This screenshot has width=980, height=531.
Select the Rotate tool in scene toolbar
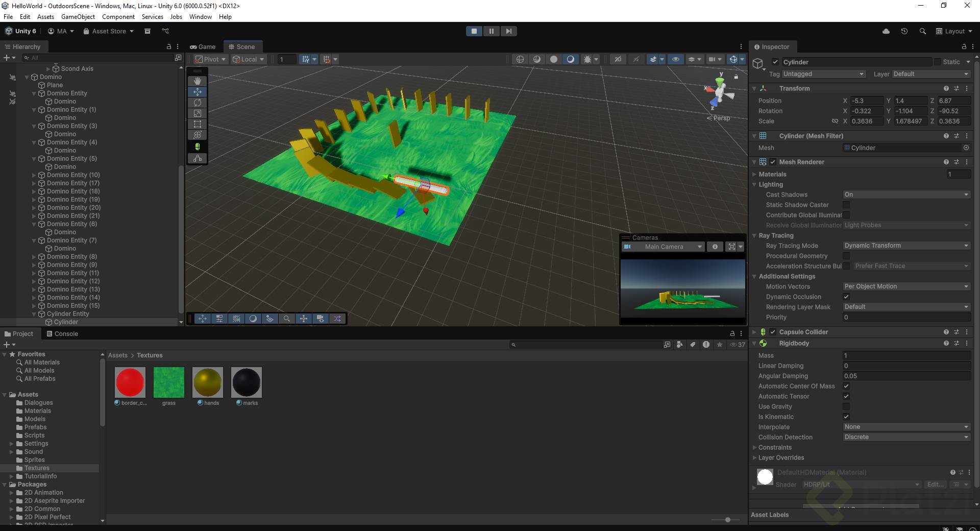198,103
